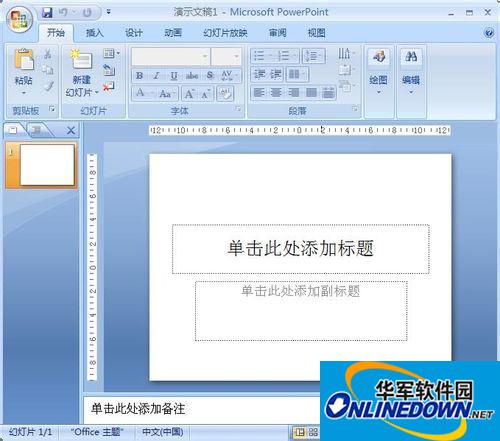The image size is (500, 441).
Task: Open slide layout dropdown
Action: tap(111, 53)
